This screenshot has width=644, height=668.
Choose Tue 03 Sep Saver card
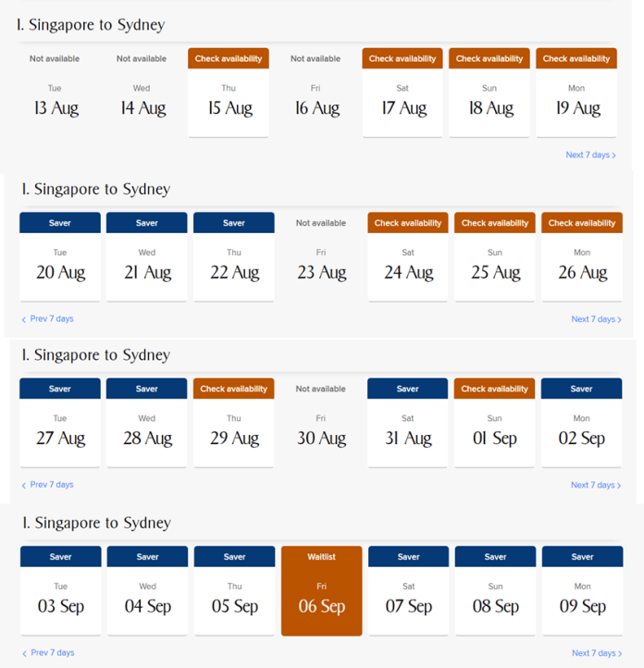coord(60,591)
